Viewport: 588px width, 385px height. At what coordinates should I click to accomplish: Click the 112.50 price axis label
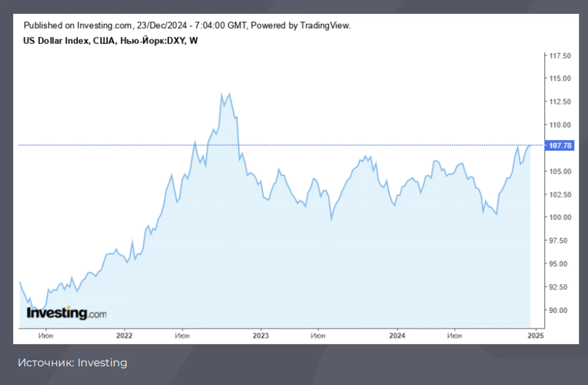(560, 101)
